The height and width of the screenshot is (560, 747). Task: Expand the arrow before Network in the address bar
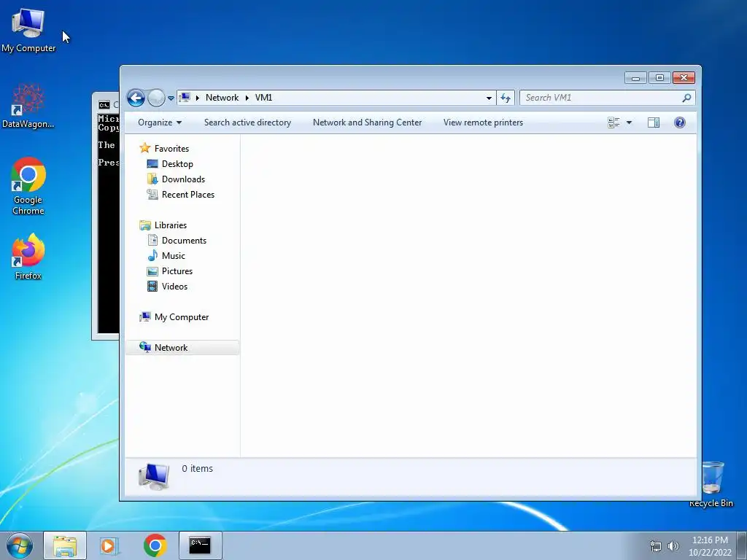(197, 98)
